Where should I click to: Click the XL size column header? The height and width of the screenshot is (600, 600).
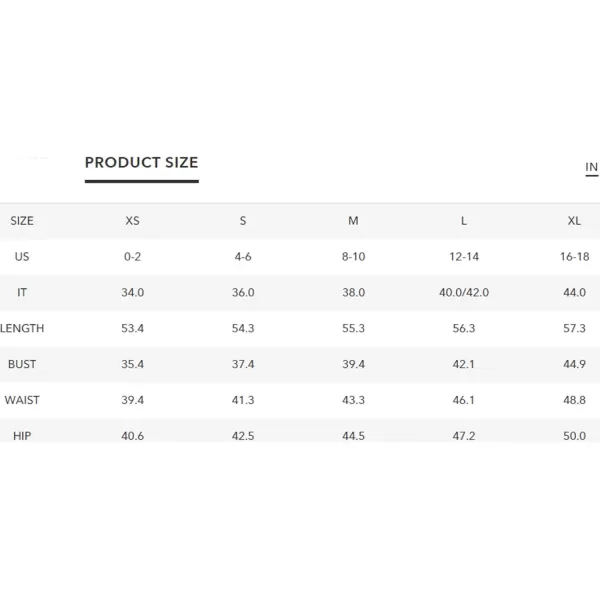574,221
